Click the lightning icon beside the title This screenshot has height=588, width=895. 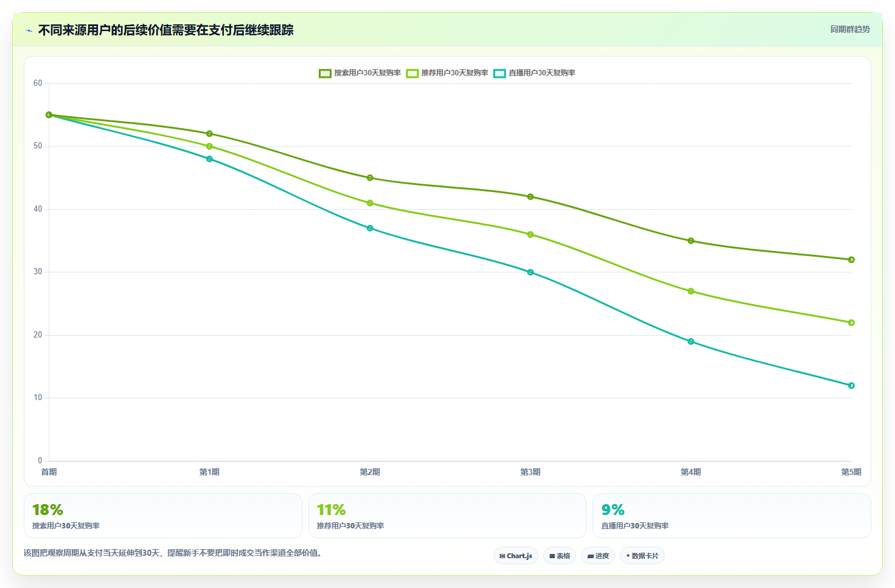click(29, 30)
